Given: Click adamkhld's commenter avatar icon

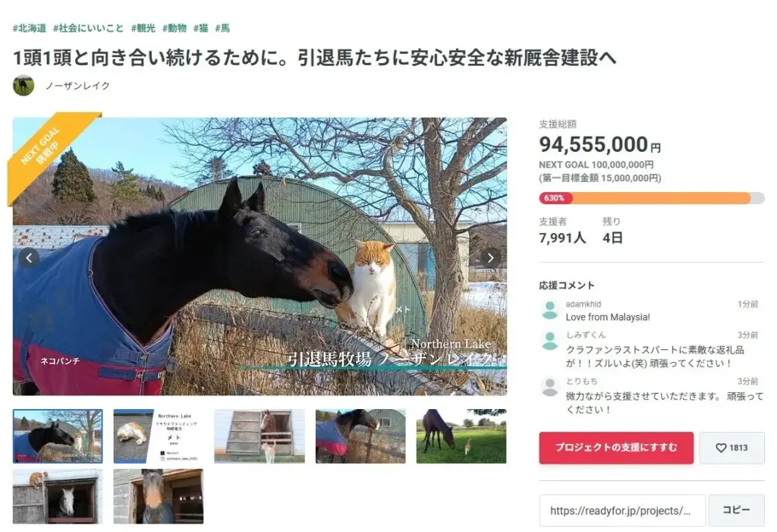Looking at the screenshot, I should (549, 310).
